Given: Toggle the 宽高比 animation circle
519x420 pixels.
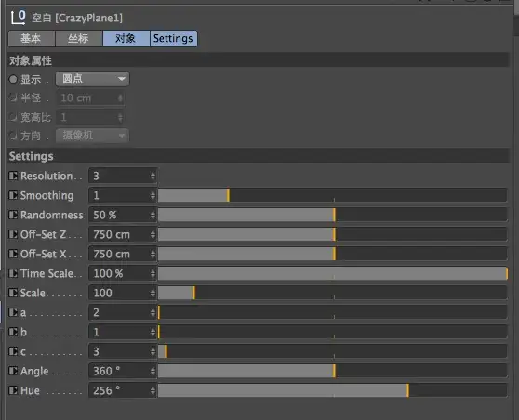Looking at the screenshot, I should [13, 117].
